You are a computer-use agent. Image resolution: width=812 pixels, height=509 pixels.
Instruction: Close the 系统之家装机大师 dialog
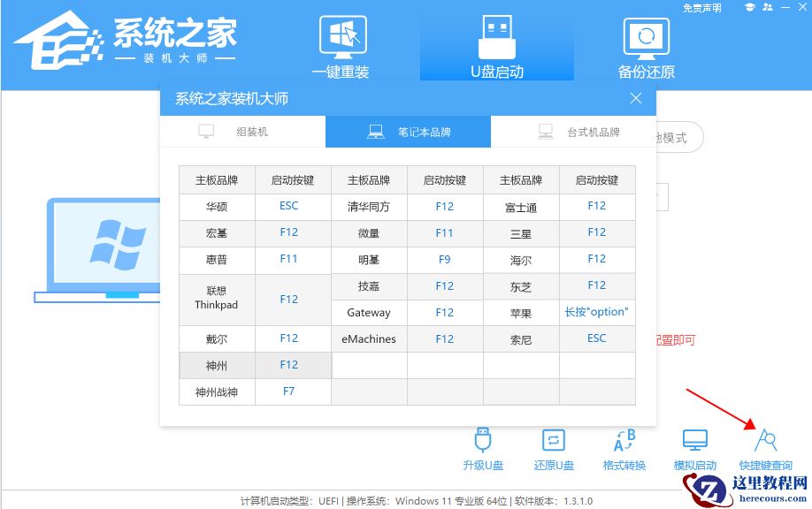[x=635, y=98]
